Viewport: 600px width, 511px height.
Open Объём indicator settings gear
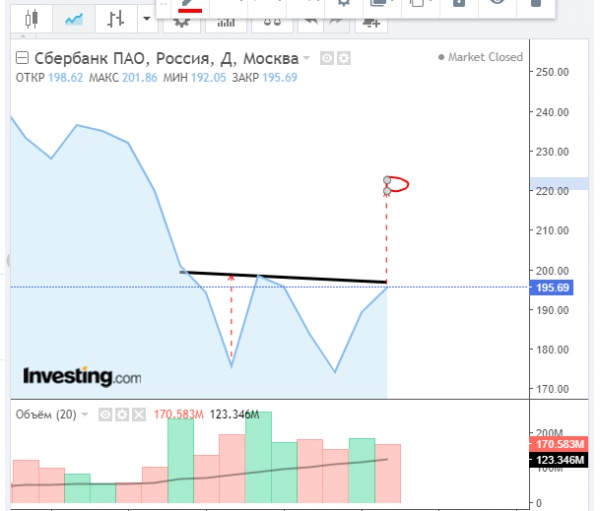(x=122, y=415)
